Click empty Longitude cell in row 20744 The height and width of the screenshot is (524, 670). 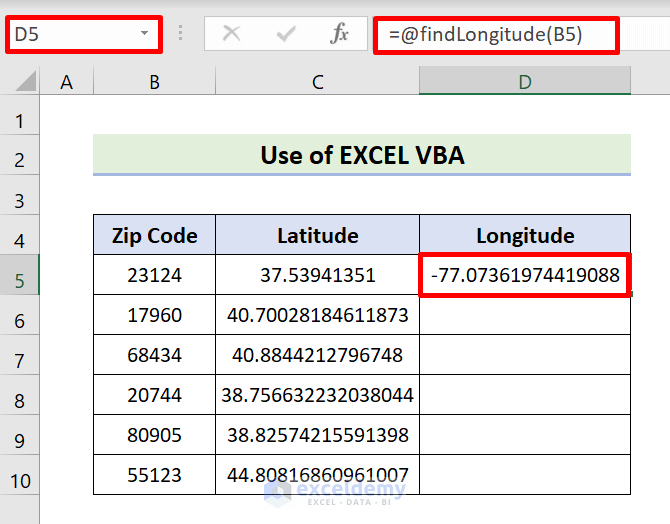[525, 395]
